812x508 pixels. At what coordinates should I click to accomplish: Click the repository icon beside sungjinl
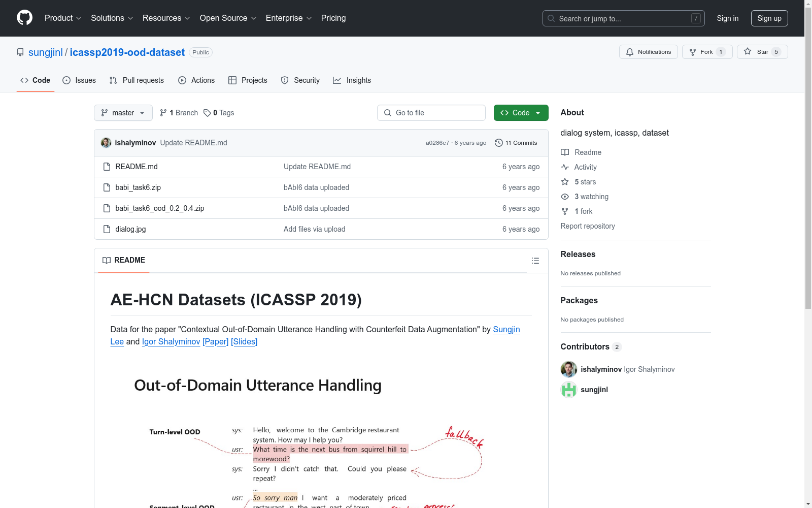tap(20, 52)
